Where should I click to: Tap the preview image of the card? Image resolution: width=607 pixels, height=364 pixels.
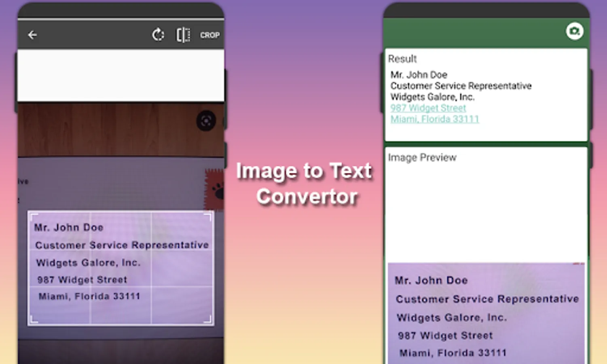click(486, 313)
